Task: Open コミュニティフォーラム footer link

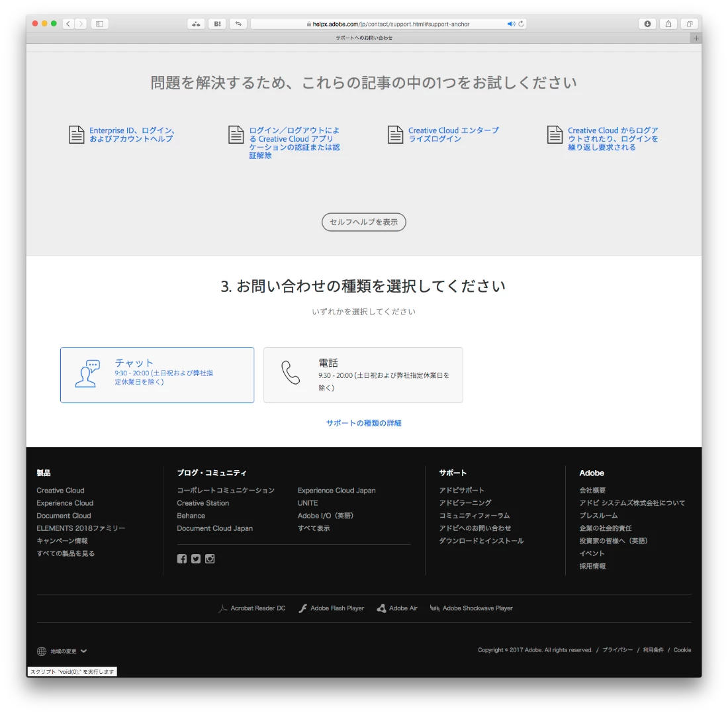Action: 475,516
